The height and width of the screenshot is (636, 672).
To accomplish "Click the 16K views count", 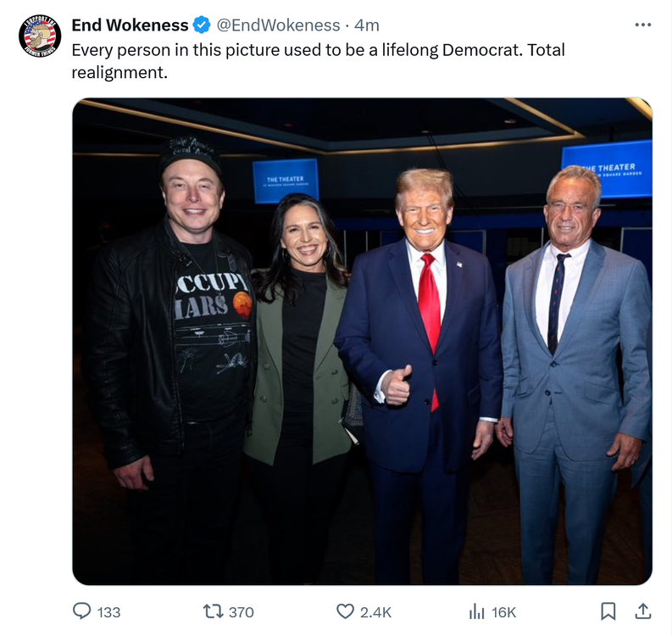I will click(x=503, y=611).
